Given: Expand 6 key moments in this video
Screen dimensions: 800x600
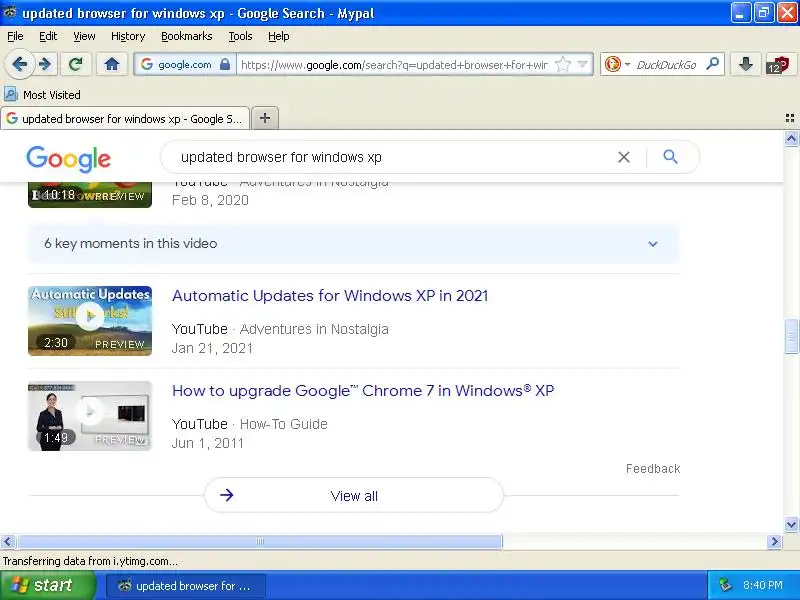Looking at the screenshot, I should pos(354,243).
